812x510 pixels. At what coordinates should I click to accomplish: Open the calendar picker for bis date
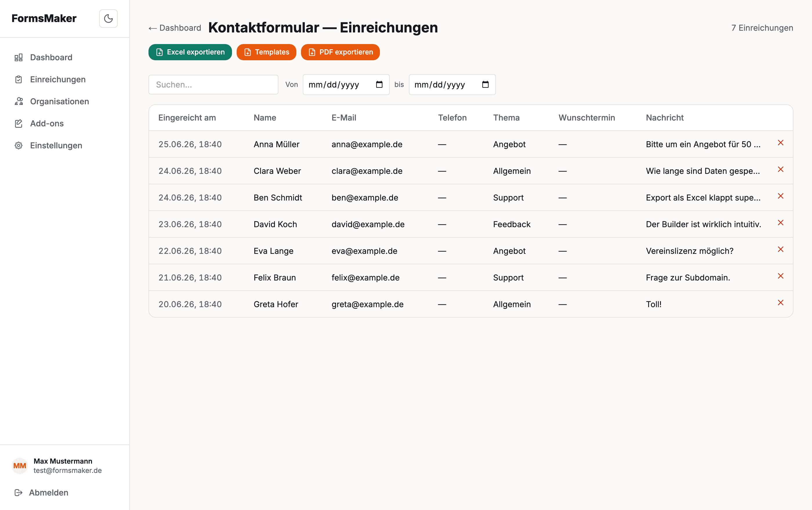point(485,84)
